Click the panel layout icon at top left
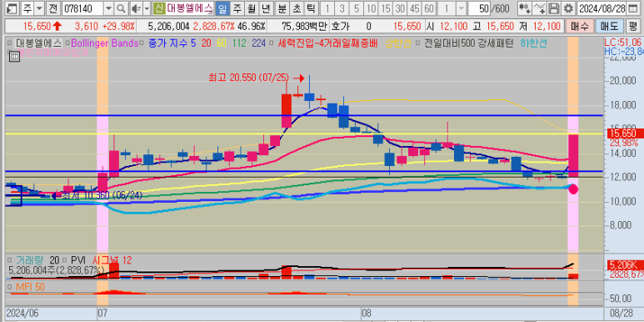Screen dimensions: 644x322 pos(12,8)
